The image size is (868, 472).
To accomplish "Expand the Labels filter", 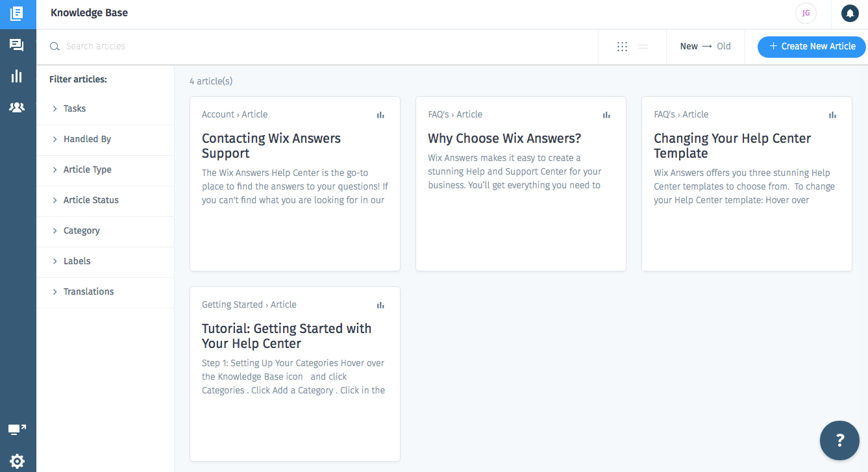I will tap(105, 261).
